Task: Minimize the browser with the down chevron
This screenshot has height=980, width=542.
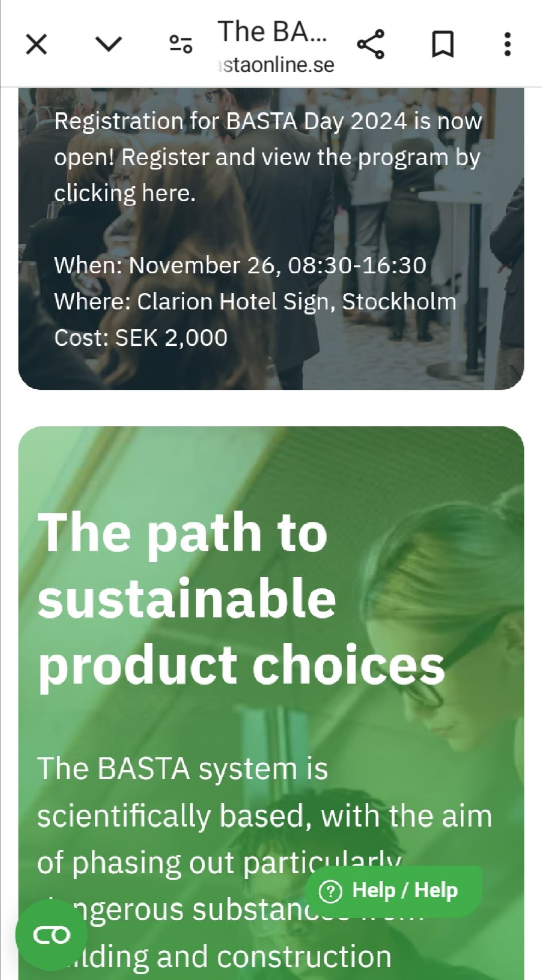Action: pos(108,45)
